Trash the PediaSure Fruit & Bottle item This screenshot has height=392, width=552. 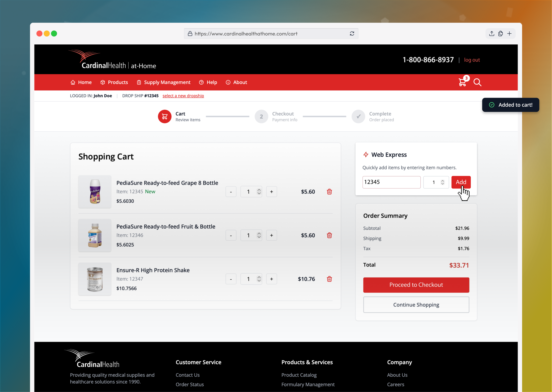pos(329,235)
